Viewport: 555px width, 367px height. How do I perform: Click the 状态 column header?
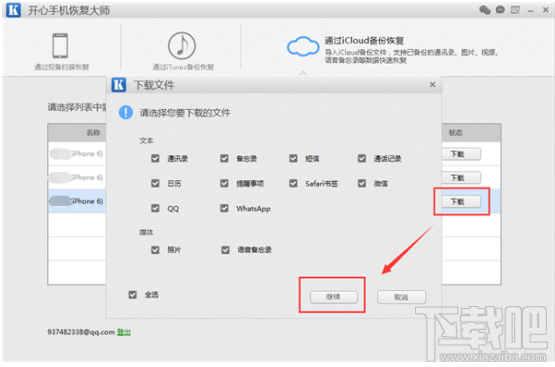456,133
